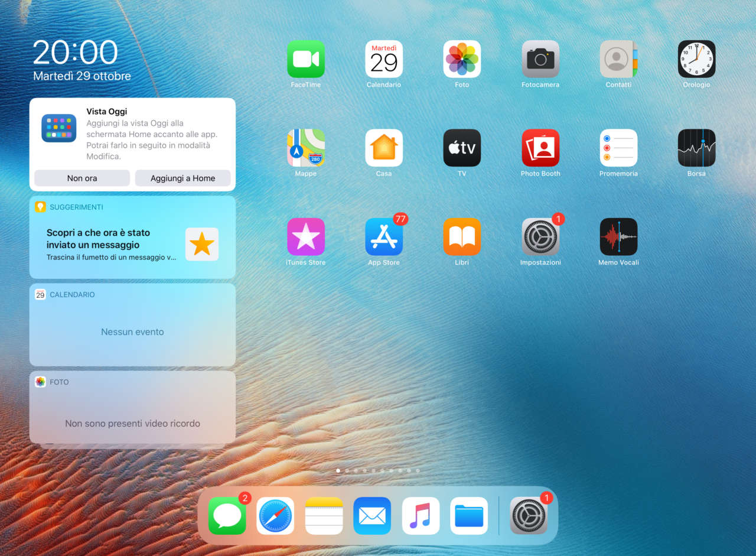Open the Borsa stocks app
Image resolution: width=756 pixels, height=556 pixels.
(x=696, y=148)
